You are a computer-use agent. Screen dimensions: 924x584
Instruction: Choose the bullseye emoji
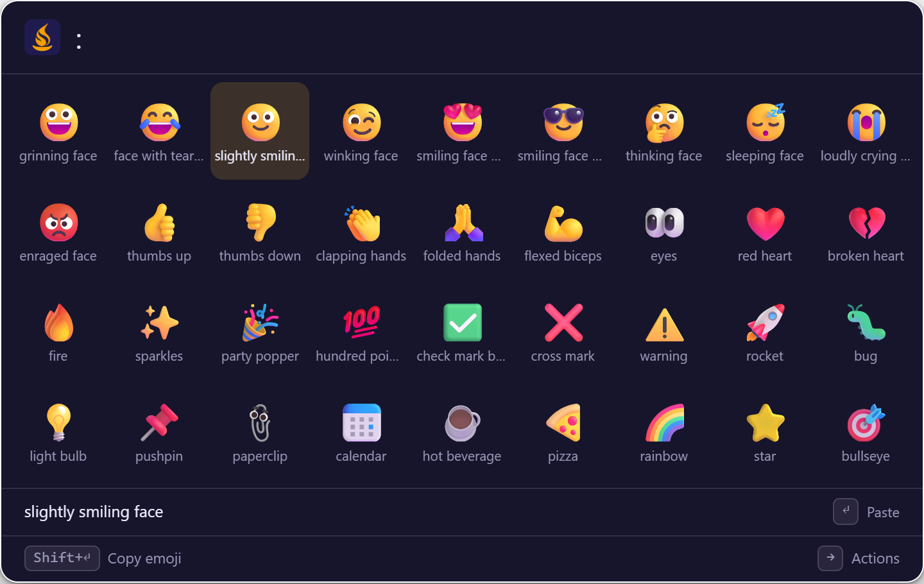pos(866,431)
